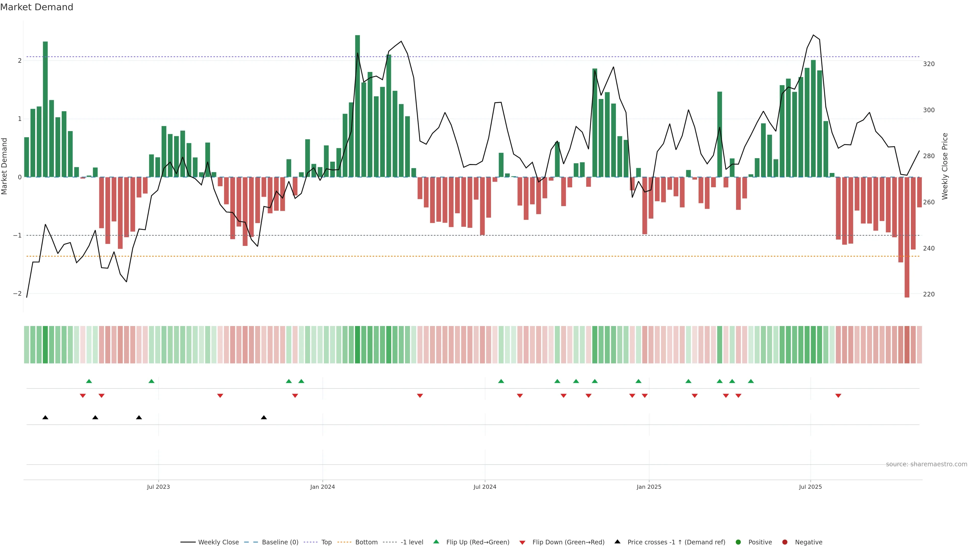Click red Flip Down triangle in legend
980x551 pixels.
coord(522,543)
